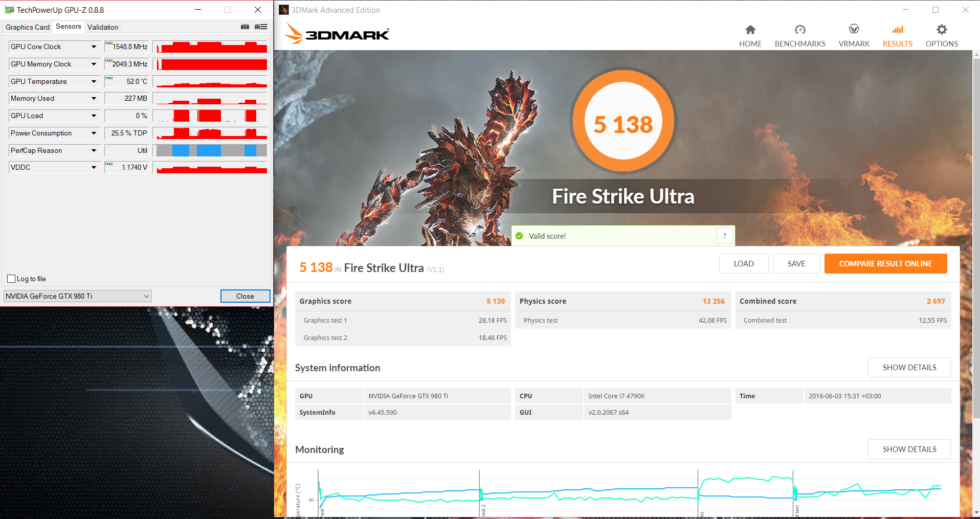Show details for System information

click(909, 368)
